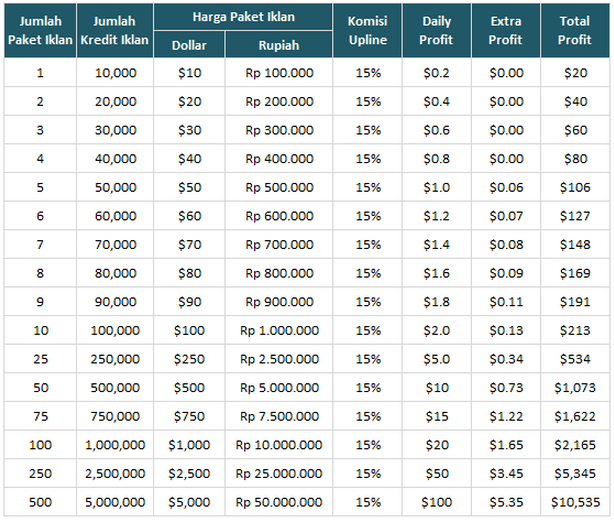Viewport: 614px width, 521px height.
Task: Click the 250,000 credit amount cell
Action: tap(115, 359)
